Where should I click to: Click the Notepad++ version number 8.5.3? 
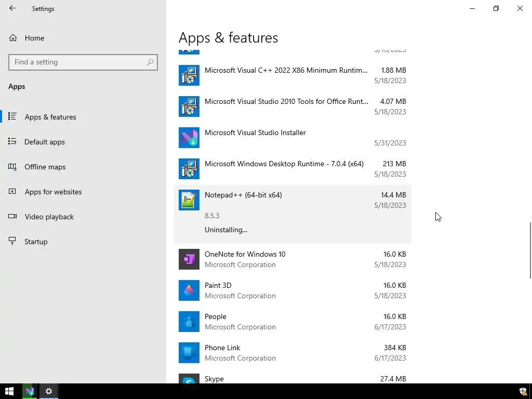point(212,216)
